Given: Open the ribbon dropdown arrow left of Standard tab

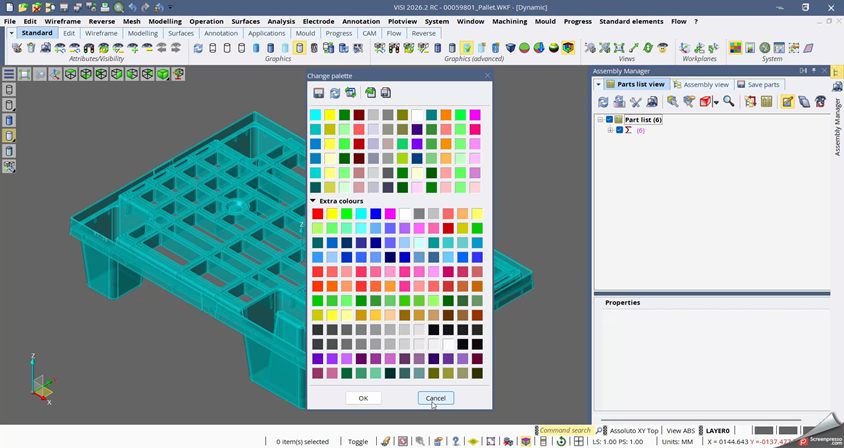Looking at the screenshot, I should coord(11,33).
